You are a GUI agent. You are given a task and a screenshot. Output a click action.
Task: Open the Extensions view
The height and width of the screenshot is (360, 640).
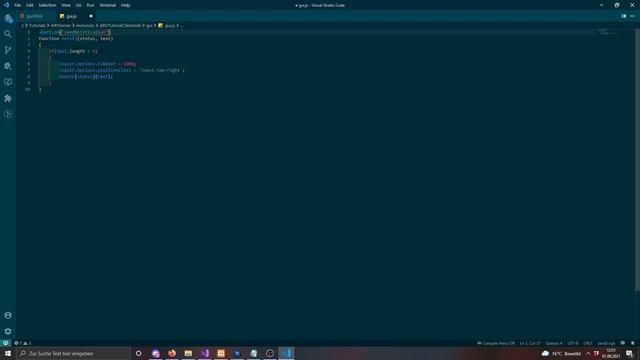click(x=8, y=98)
